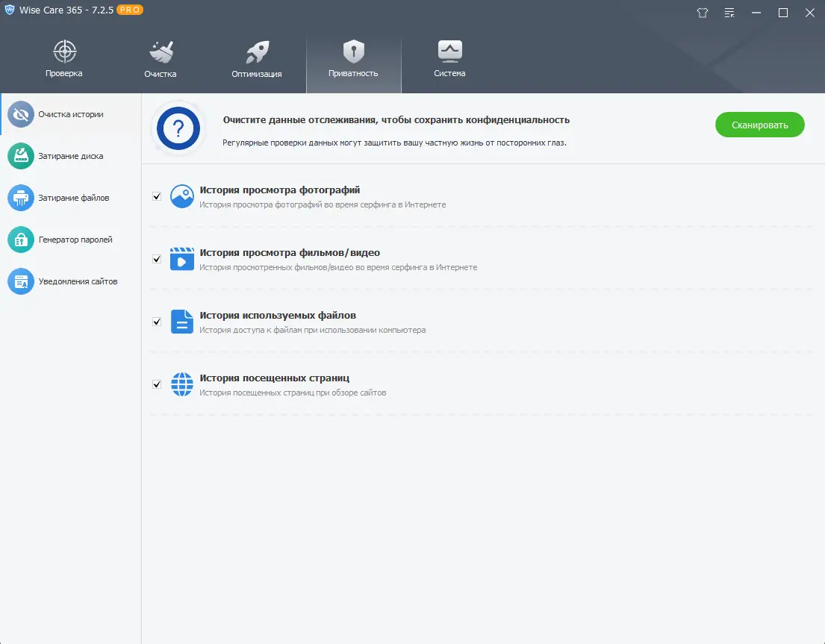Click the Уведомления сайтов sidebar icon
The width and height of the screenshot is (825, 644).
point(21,281)
